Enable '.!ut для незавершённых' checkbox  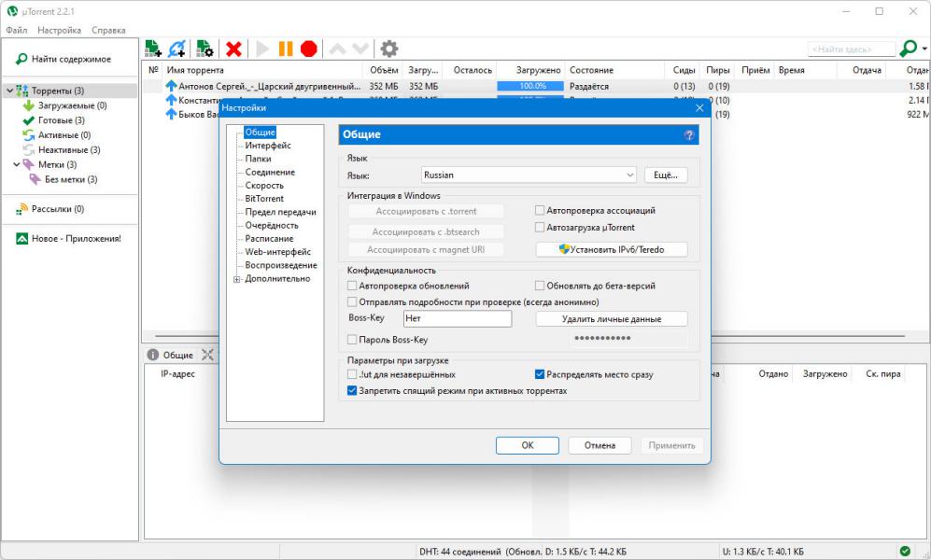(x=352, y=374)
